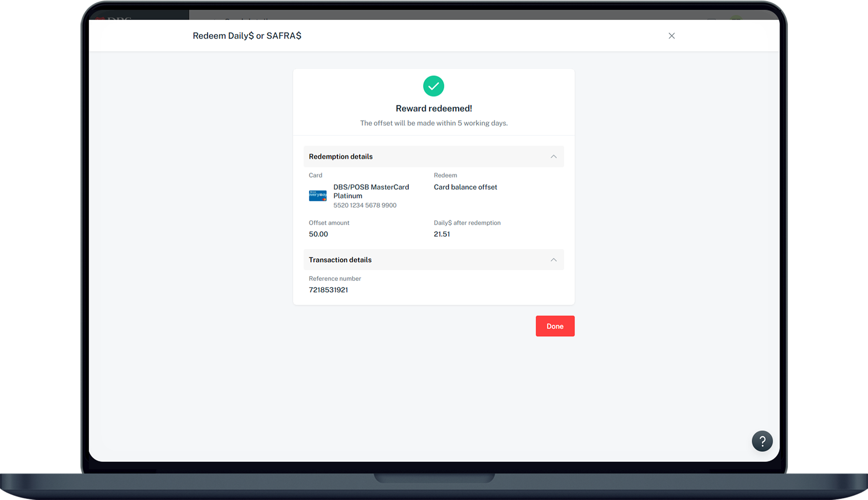Image resolution: width=868 pixels, height=500 pixels.
Task: Click the Redeem Daily$ or SAFRA$ title
Action: pos(247,36)
